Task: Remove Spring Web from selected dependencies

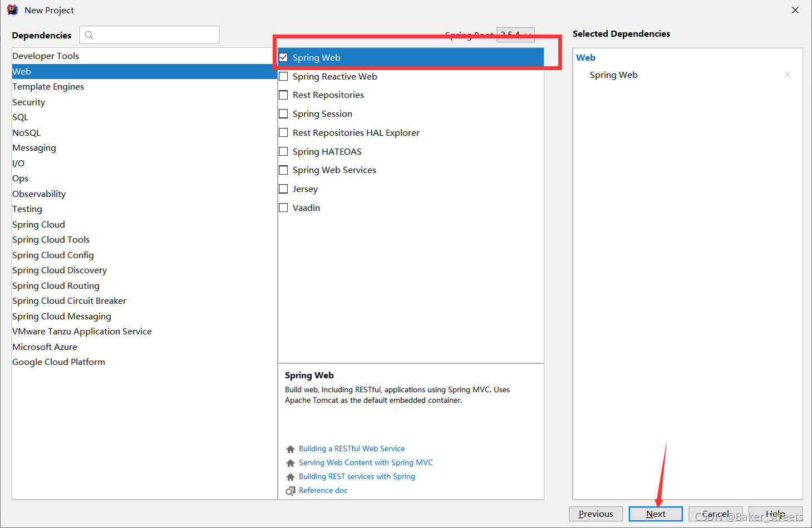Action: tap(788, 75)
